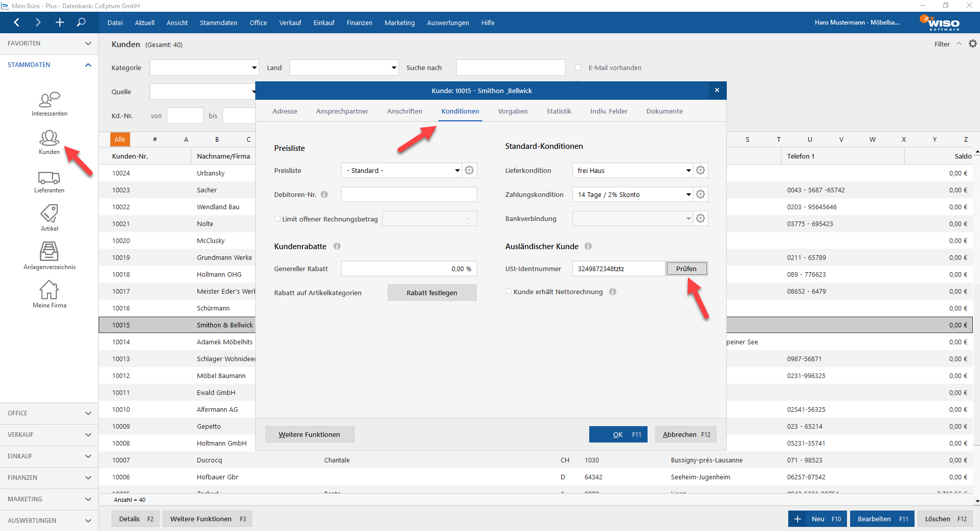Viewport: 980px width, 531px height.
Task: Click the Debitoren-Nr. input field
Action: tap(409, 194)
